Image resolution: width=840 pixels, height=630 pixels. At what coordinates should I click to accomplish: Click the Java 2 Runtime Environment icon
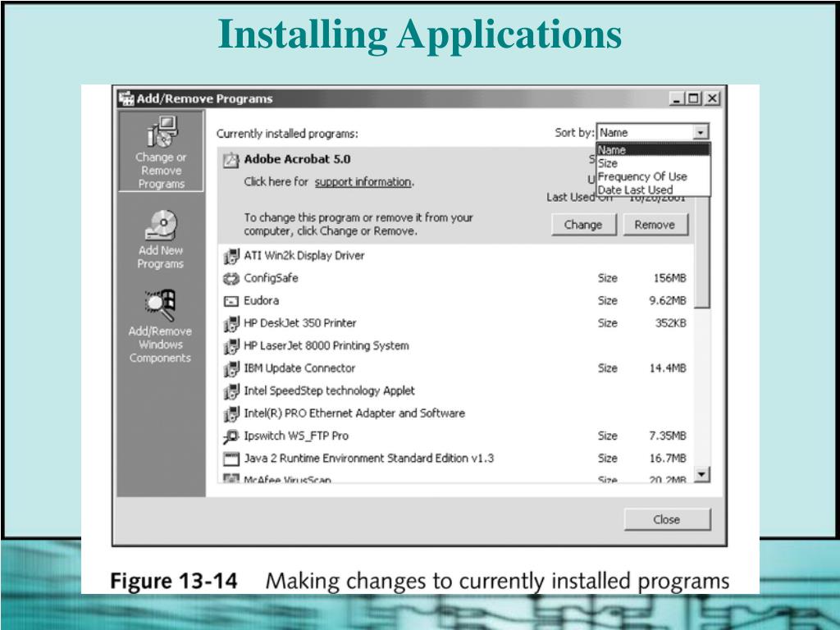(231, 459)
